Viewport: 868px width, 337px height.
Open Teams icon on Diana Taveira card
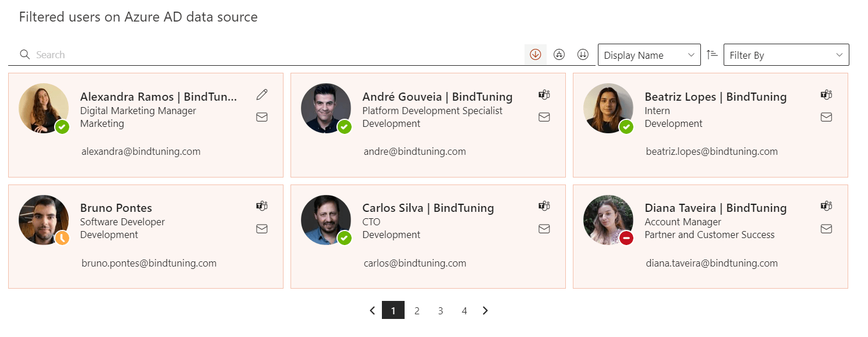point(826,205)
